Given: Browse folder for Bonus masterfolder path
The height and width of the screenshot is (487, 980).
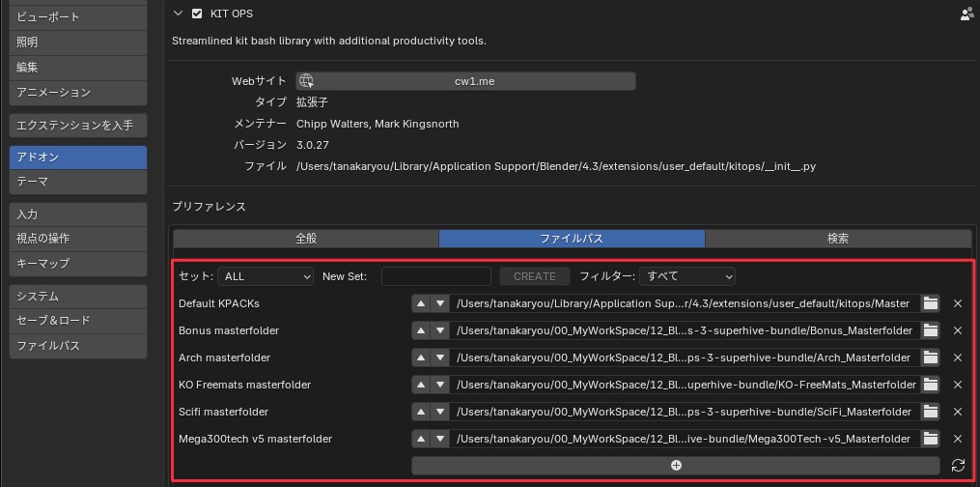Looking at the screenshot, I should pyautogui.click(x=931, y=330).
